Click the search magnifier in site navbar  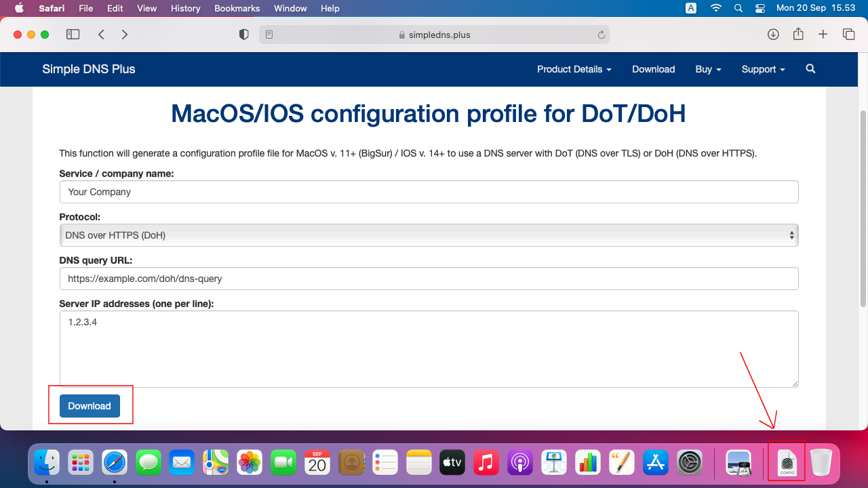point(810,69)
